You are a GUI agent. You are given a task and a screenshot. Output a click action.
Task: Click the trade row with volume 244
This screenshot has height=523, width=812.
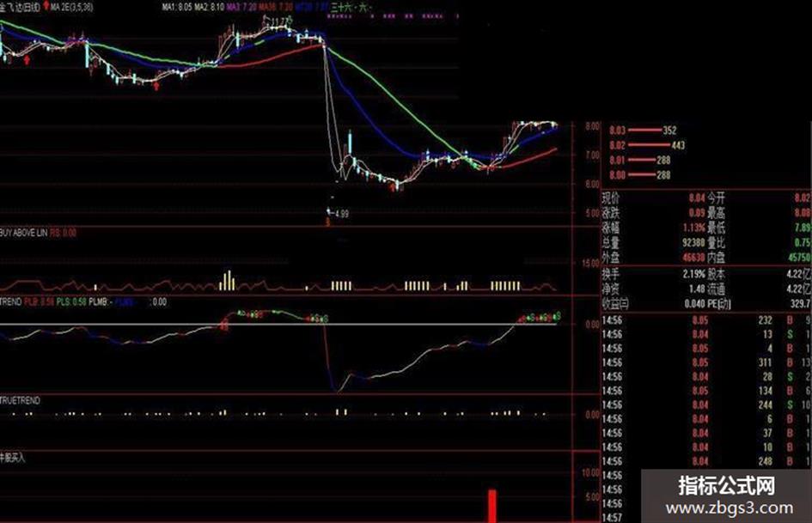click(705, 405)
